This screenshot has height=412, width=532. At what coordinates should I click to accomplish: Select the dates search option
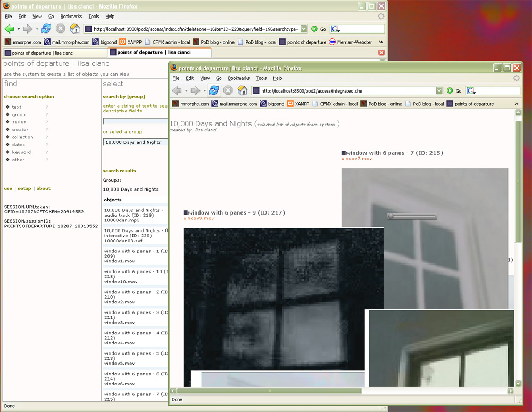pyautogui.click(x=18, y=145)
